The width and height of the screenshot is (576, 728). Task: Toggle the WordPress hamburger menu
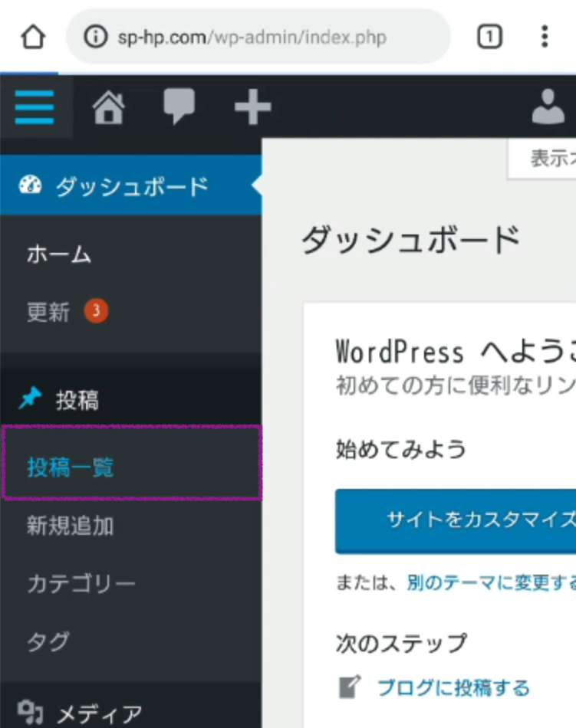tap(35, 107)
